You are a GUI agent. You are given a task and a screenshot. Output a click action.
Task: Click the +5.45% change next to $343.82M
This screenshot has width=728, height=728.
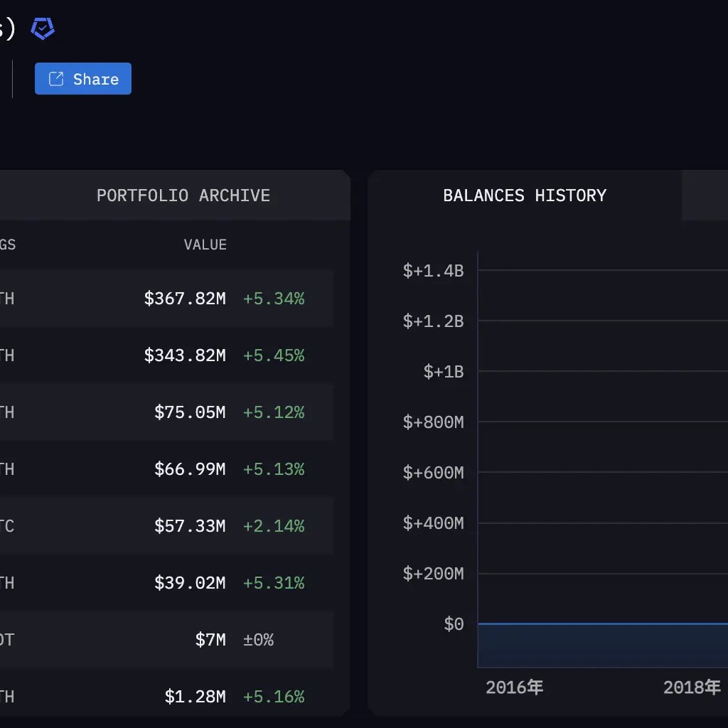point(274,355)
